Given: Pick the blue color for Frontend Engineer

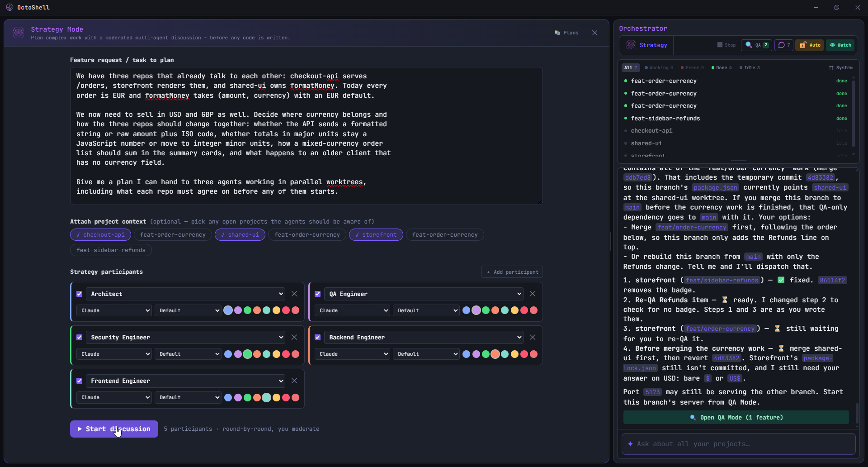Looking at the screenshot, I should [x=228, y=397].
